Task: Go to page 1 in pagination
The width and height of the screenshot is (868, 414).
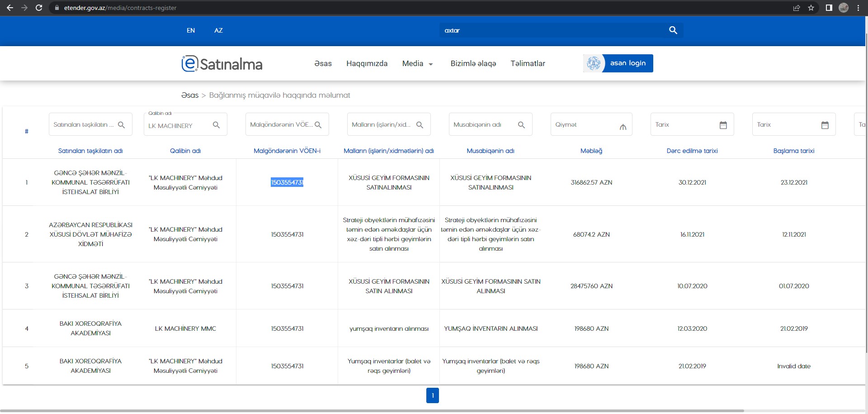Action: click(432, 395)
